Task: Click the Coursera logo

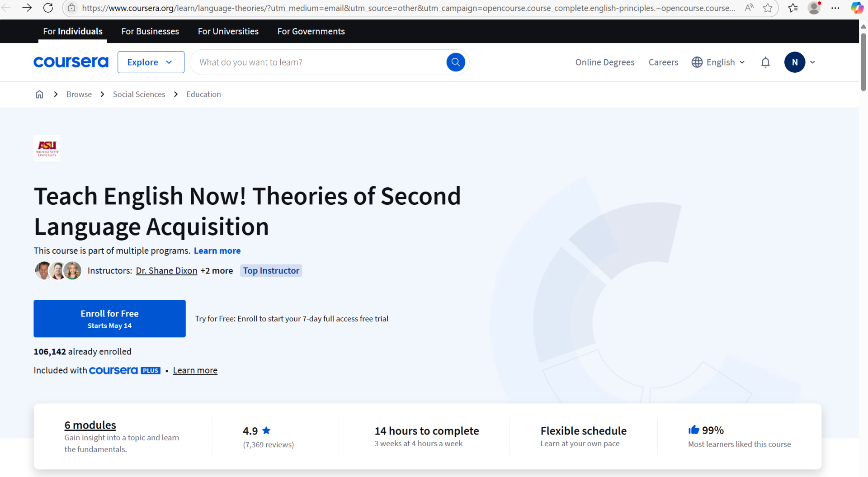Action: tap(71, 62)
